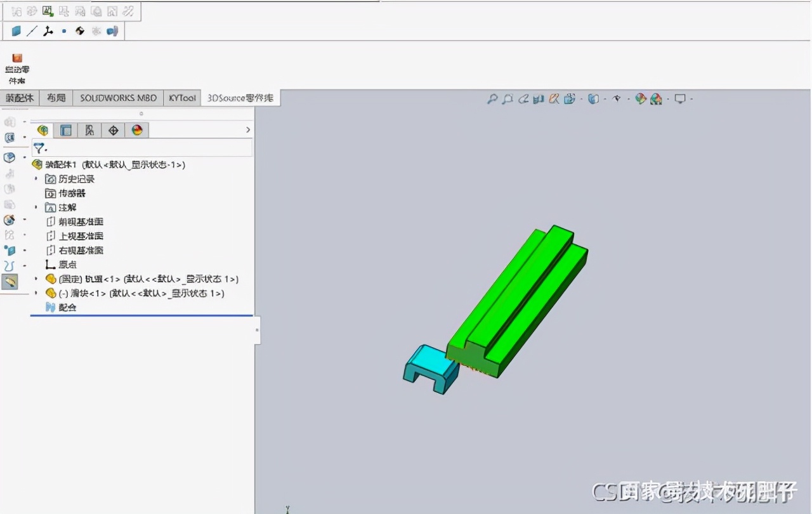Open the View Settings dropdown arrow
Viewport: 812px width, 514px height.
click(x=691, y=99)
